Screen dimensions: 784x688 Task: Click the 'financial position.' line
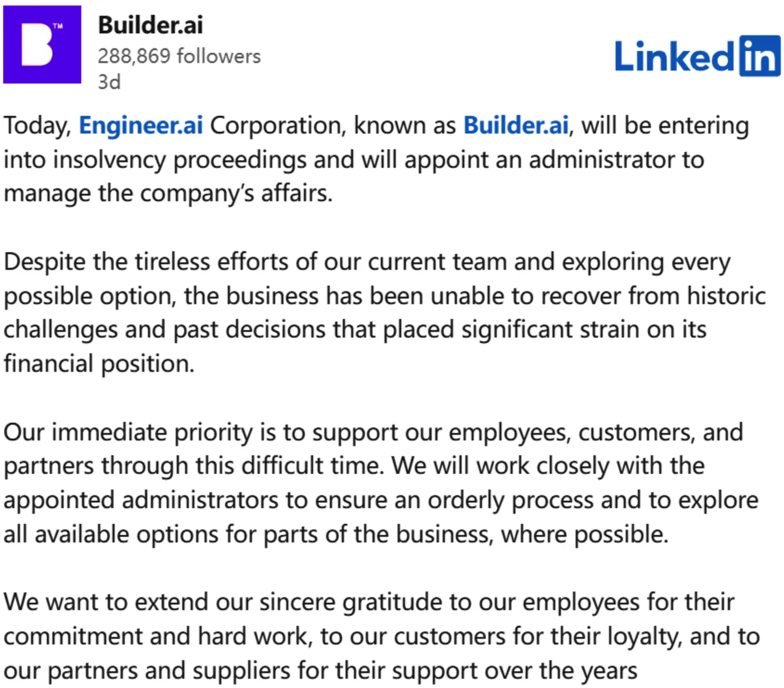(99, 363)
